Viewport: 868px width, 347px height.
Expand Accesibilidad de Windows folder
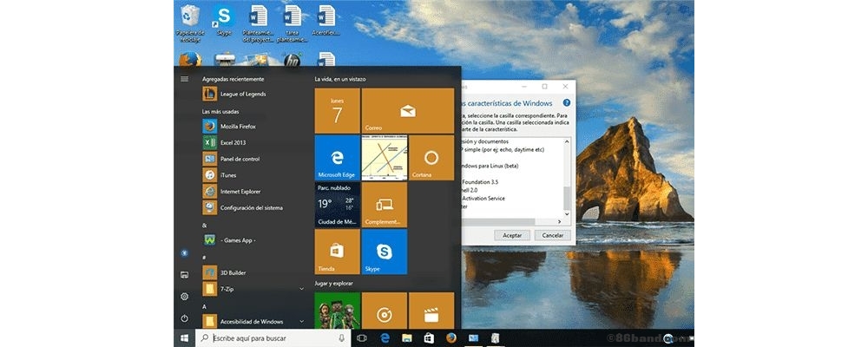[302, 321]
